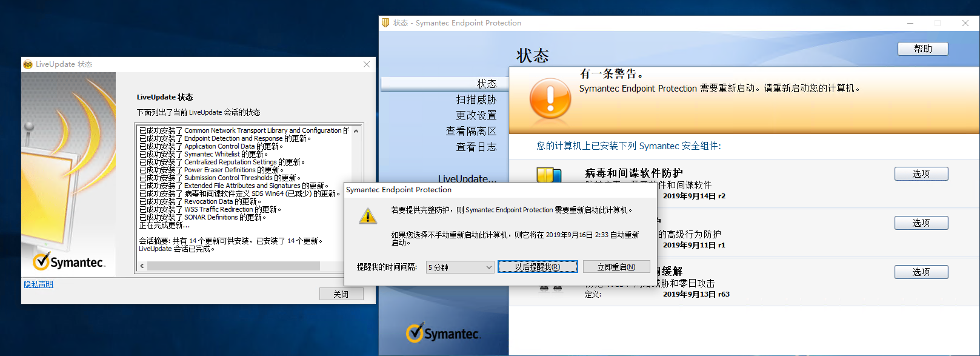The width and height of the screenshot is (980, 356).
Task: Click scroll up arrow in LiveUpdate status list
Action: [356, 131]
